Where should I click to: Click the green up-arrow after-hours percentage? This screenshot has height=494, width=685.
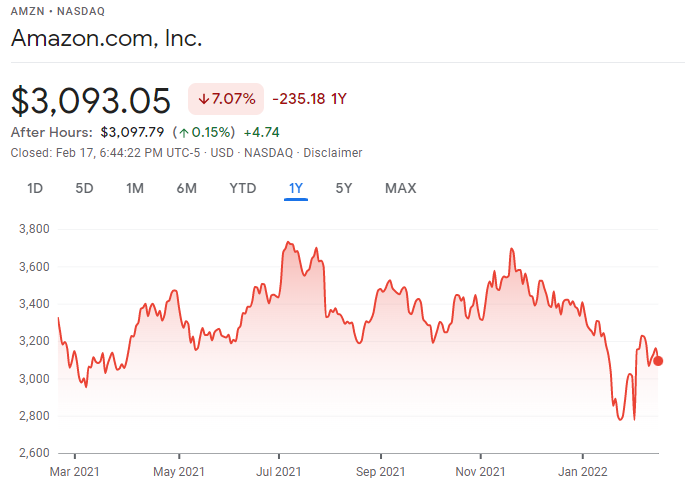click(x=204, y=132)
